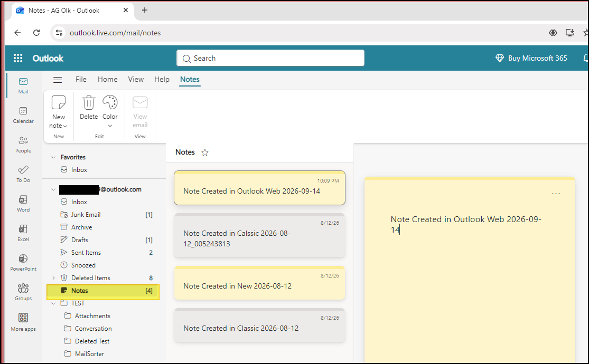This screenshot has height=364, width=589.
Task: Open the note's three-dot more options menu
Action: [556, 194]
